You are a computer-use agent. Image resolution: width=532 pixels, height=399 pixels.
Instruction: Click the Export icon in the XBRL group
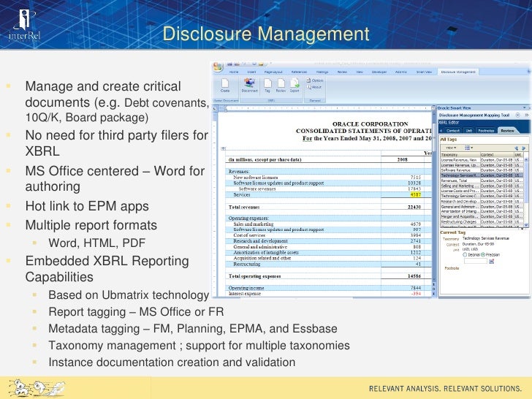(294, 85)
